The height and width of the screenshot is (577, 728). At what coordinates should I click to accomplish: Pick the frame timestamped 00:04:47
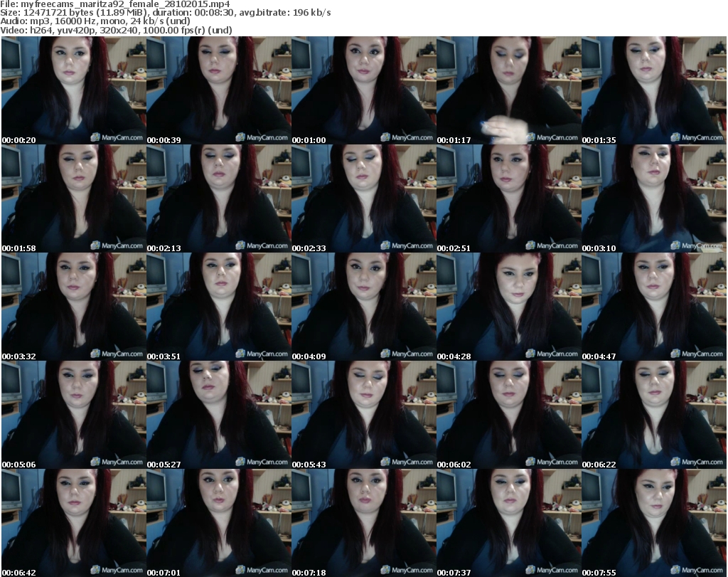[654, 307]
